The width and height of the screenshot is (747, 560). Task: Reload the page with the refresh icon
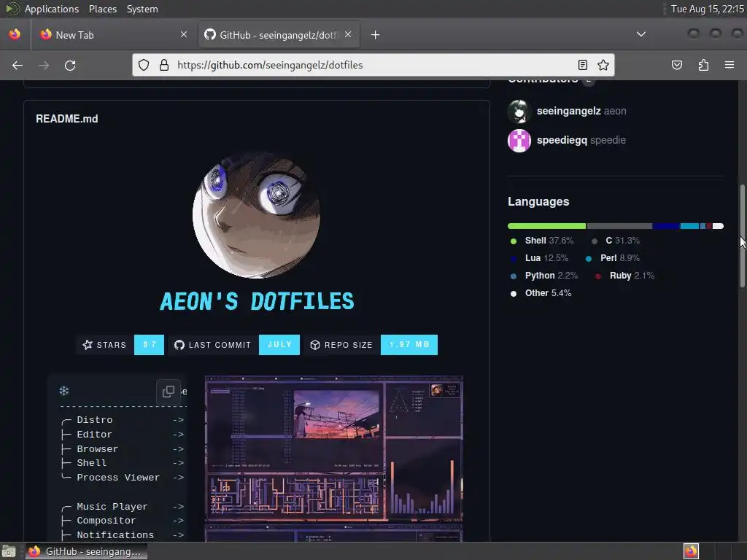(70, 65)
